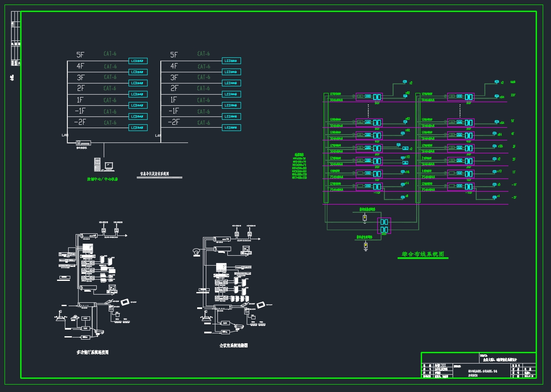Select the cable tray specification legend text block

299,166
